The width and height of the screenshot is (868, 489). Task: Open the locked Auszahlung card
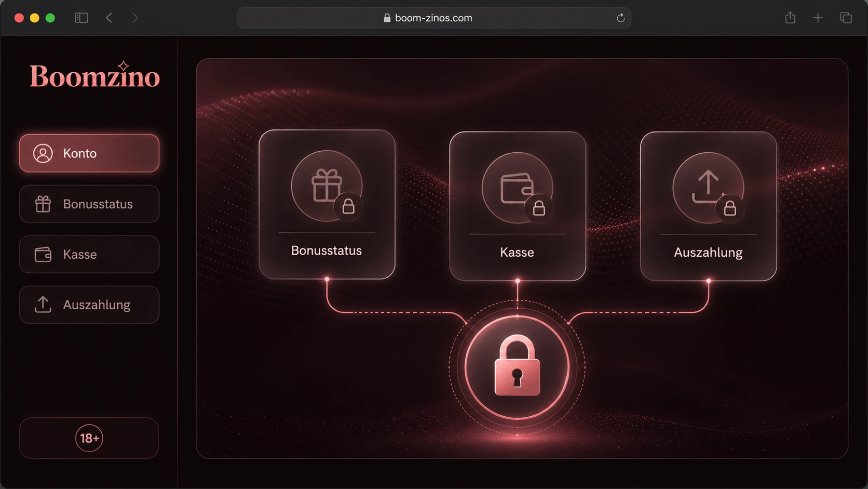tap(709, 206)
